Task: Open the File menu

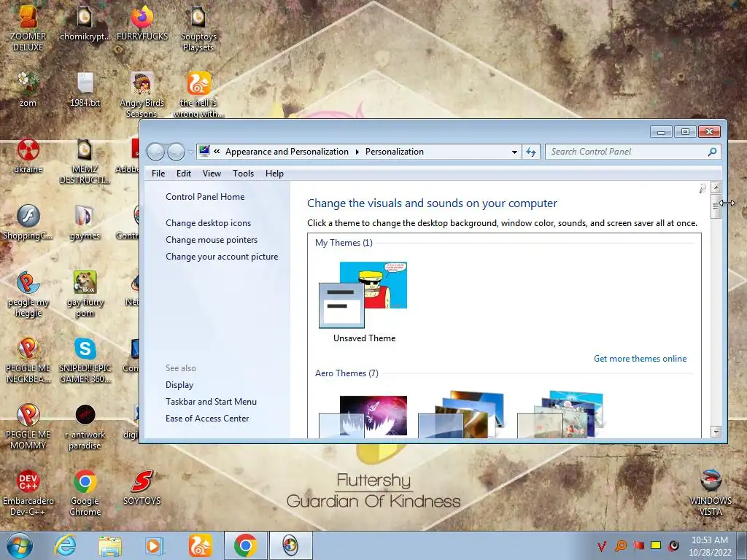Action: [158, 174]
